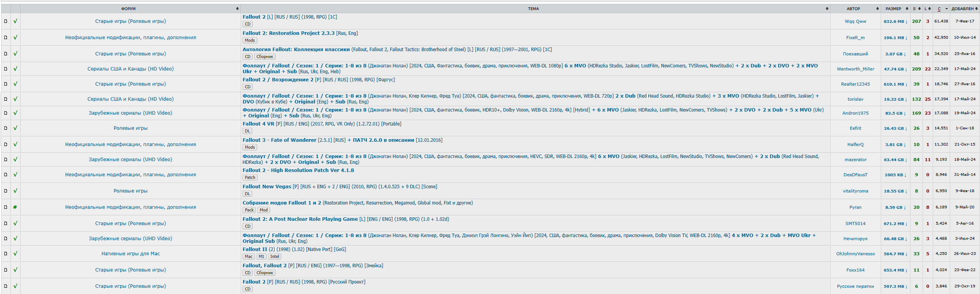
Task: Click the approved checkmark in the Realter12345 row
Action: (15, 84)
